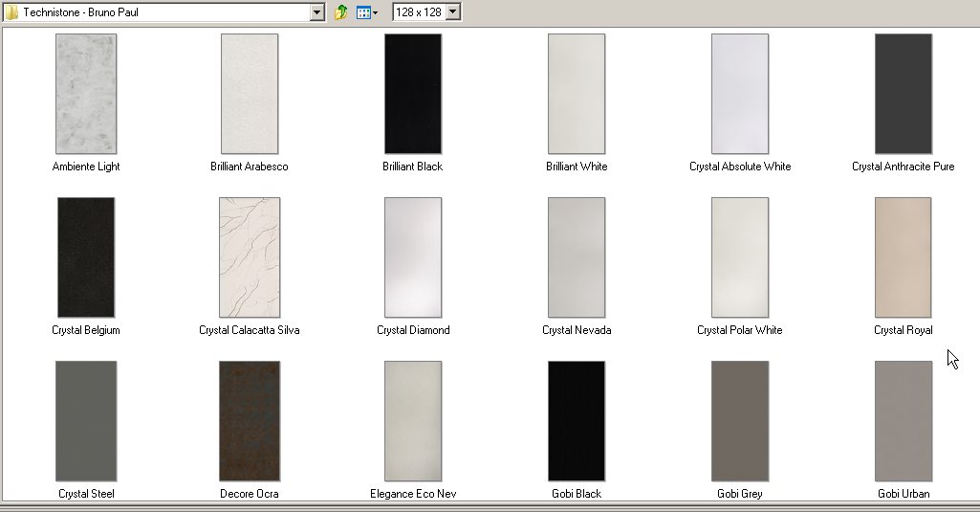Select the Crystal Calacatta Silva thumbnail

(x=250, y=257)
